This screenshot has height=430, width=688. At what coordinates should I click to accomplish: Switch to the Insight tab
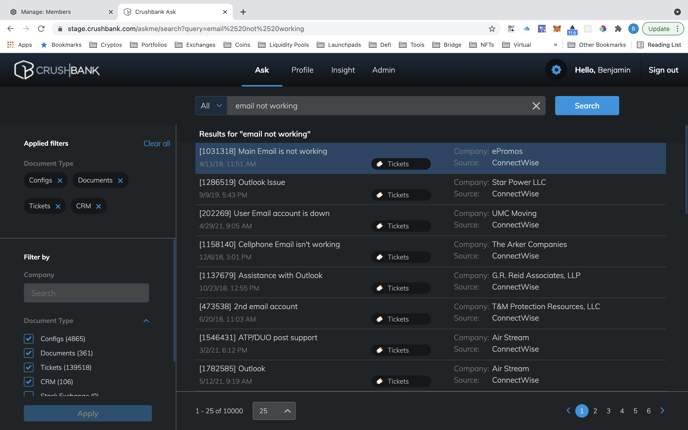click(x=343, y=70)
